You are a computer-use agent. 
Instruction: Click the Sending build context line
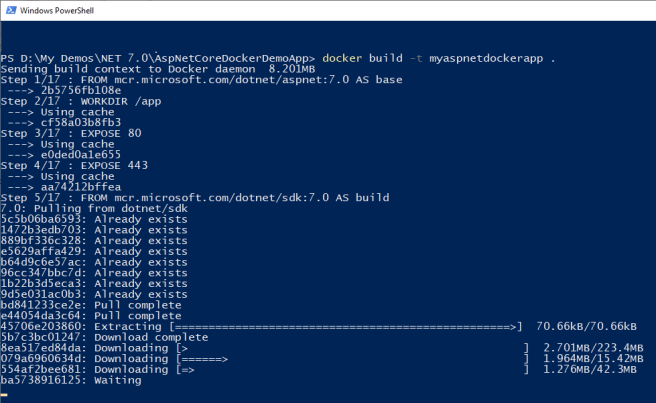tap(158, 69)
